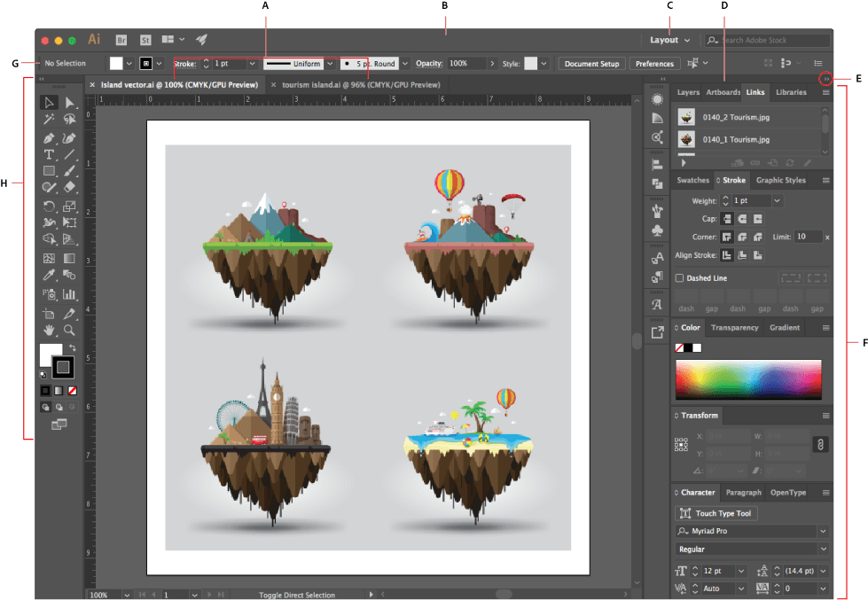Enable the Dashed Line option

click(679, 277)
